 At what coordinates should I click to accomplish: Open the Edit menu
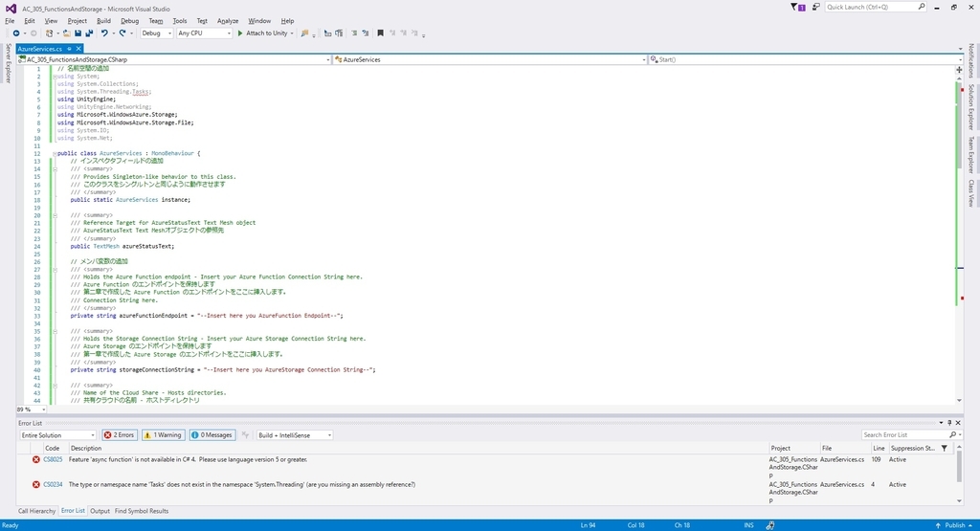[30, 21]
